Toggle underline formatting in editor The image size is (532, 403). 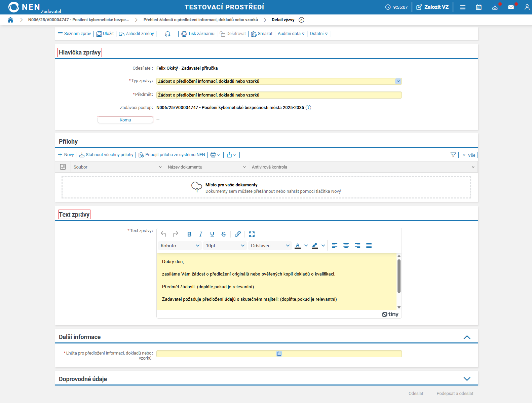click(x=212, y=234)
